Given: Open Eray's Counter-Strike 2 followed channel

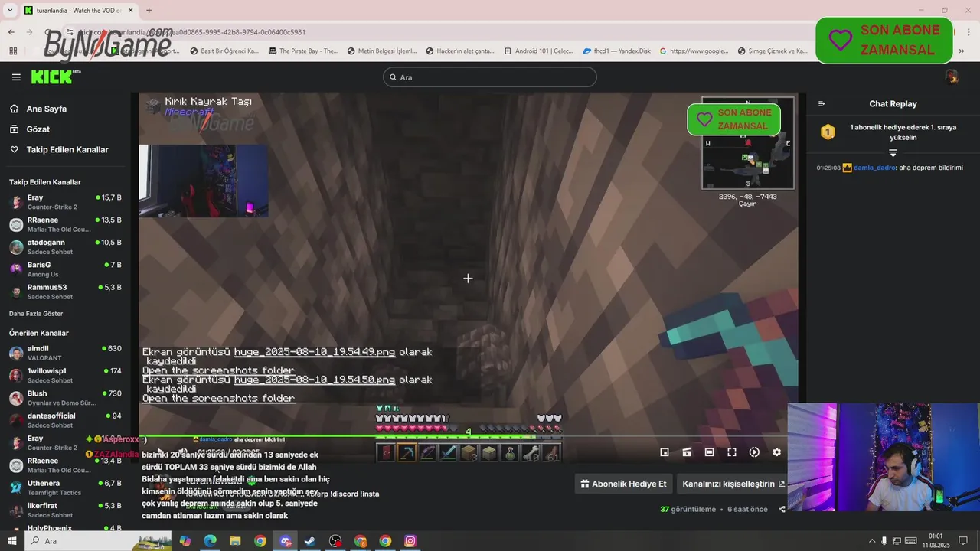Looking at the screenshot, I should pos(65,202).
